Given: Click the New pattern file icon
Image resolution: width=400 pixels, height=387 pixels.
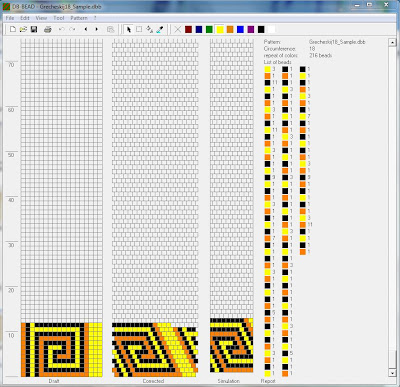Looking at the screenshot, I should click(x=12, y=30).
